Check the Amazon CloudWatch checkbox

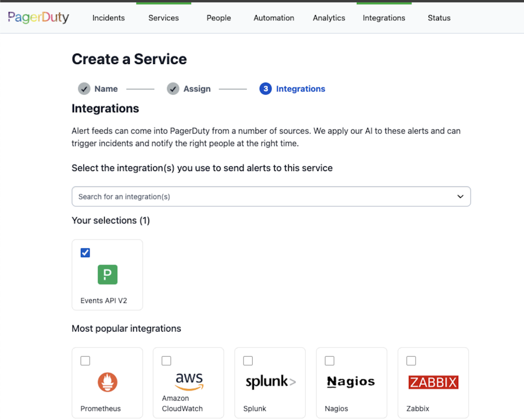tap(167, 361)
